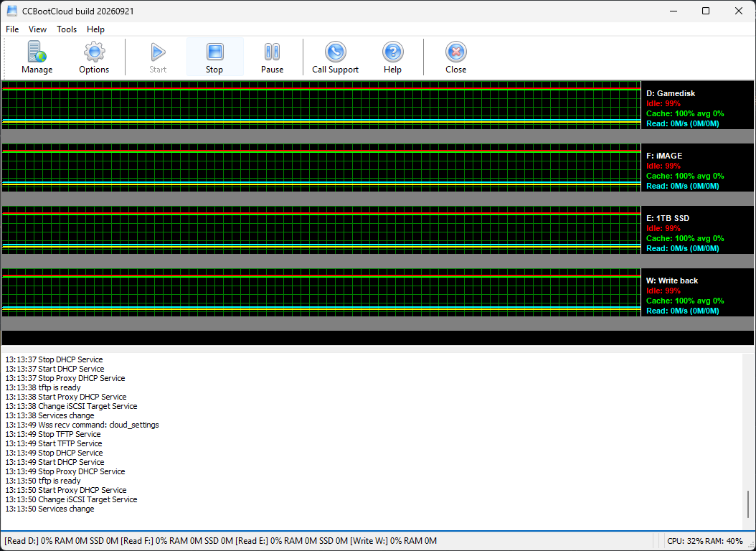The height and width of the screenshot is (551, 756).
Task: Click the log panel scrollbar thumb
Action: tap(748, 504)
